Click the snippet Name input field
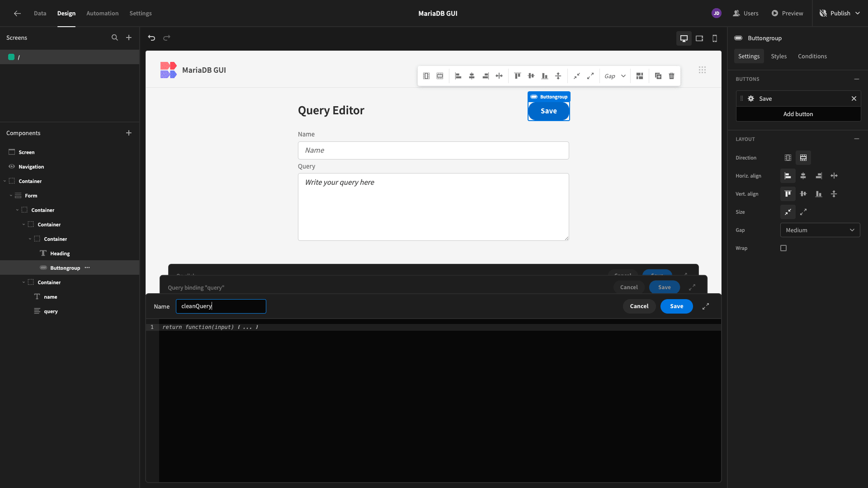Image resolution: width=868 pixels, height=488 pixels. pyautogui.click(x=221, y=306)
